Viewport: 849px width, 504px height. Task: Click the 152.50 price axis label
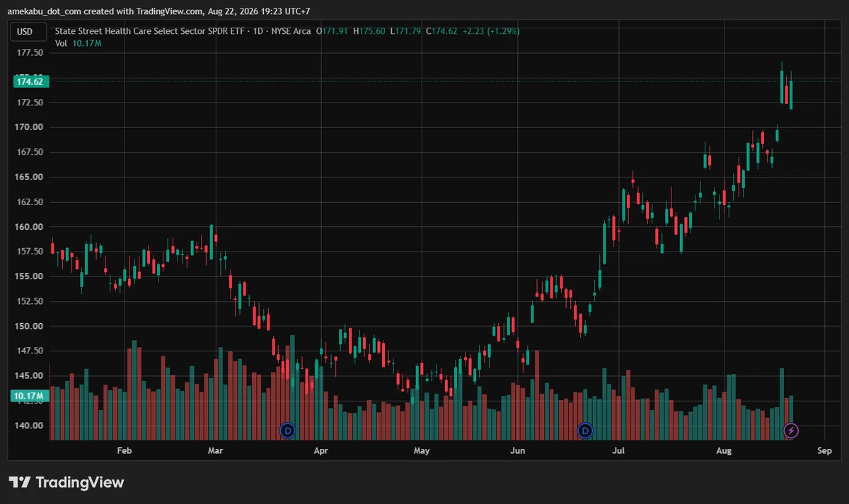pos(29,301)
